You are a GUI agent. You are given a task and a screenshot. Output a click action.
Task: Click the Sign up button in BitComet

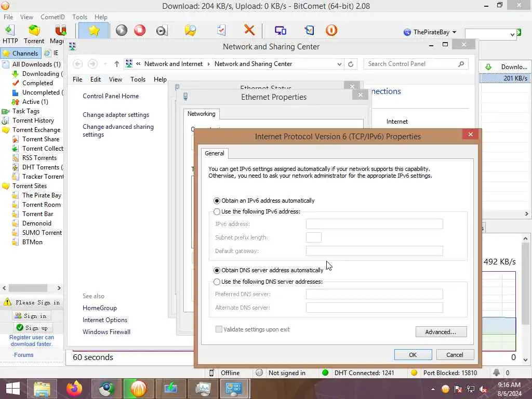pos(34,328)
